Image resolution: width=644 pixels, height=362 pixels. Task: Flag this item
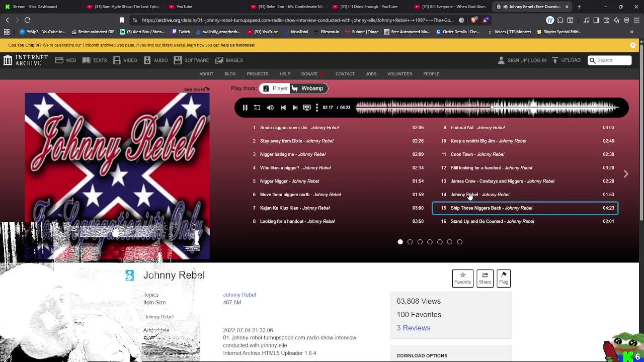(504, 278)
